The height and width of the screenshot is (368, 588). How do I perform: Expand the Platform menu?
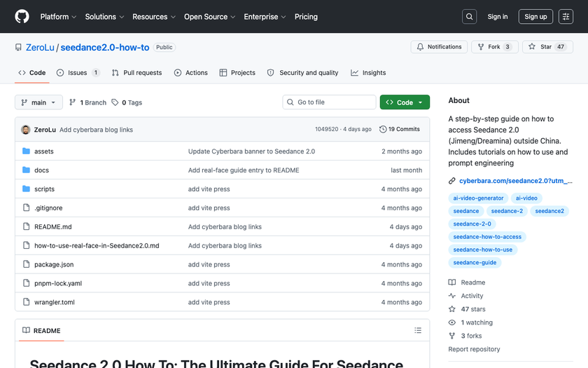(58, 17)
